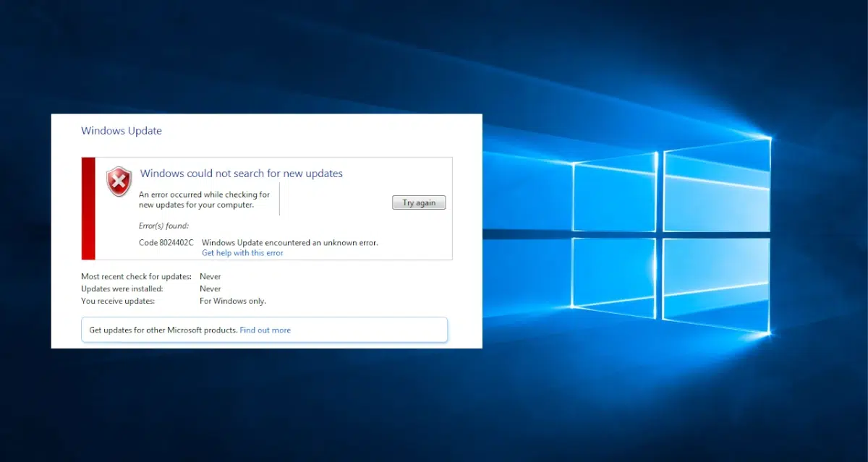Select the heading Windows could not search for new updates
This screenshot has width=868, height=462.
click(242, 173)
